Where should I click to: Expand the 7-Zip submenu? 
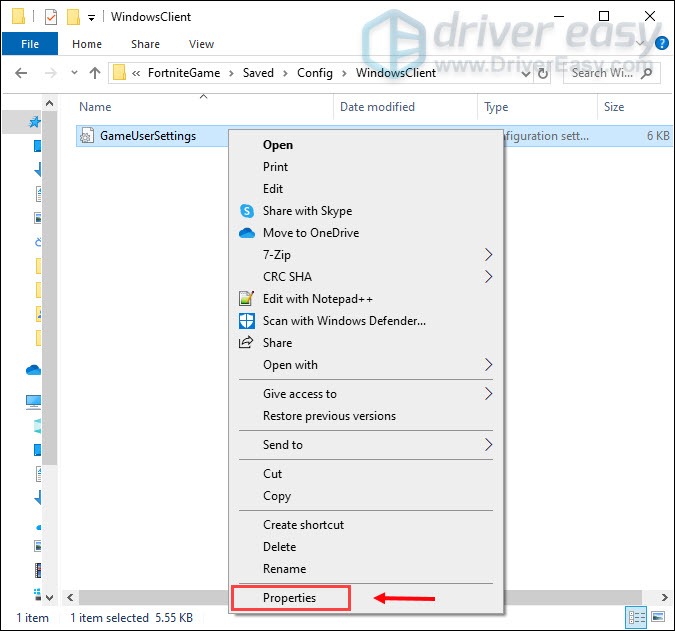366,255
